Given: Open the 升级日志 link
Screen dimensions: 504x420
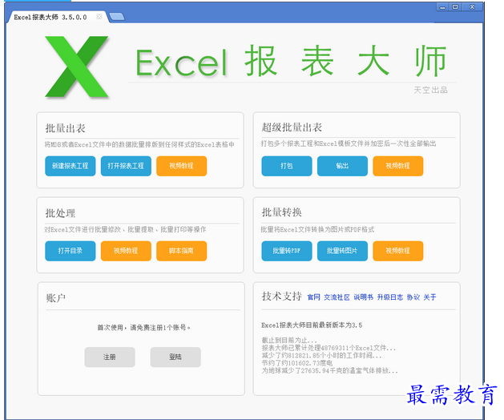Looking at the screenshot, I should (390, 297).
